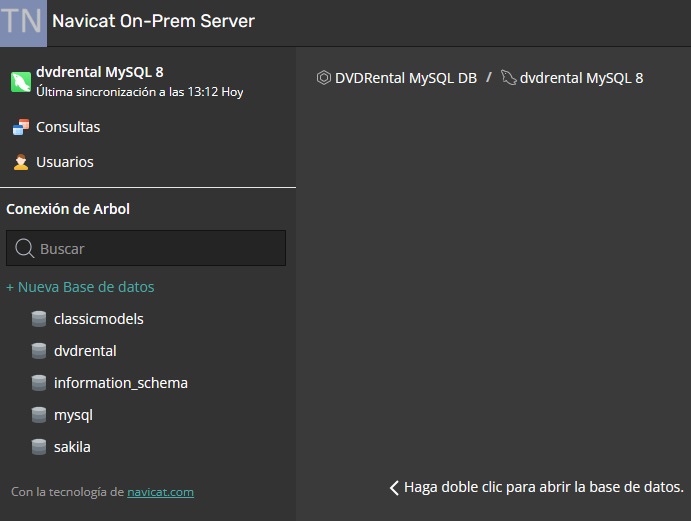Select the sakila database

(x=72, y=447)
